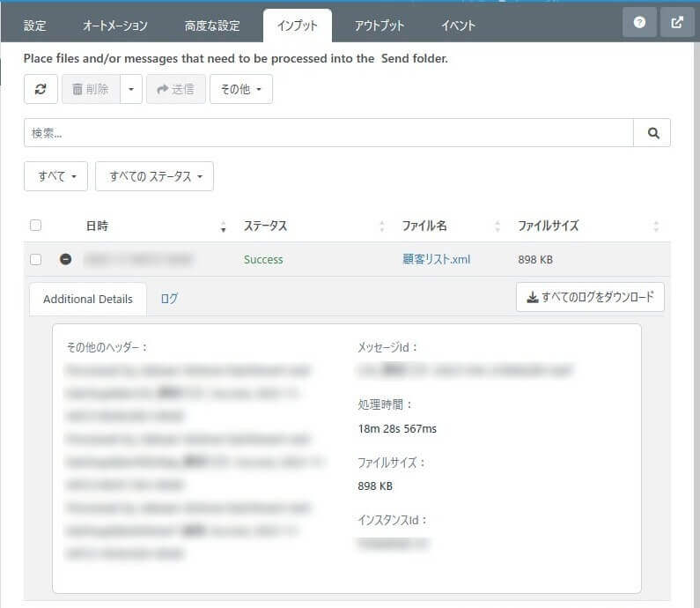This screenshot has height=608, width=700.
Task: Click the ファイルサイズ column header text
Action: pos(549,226)
